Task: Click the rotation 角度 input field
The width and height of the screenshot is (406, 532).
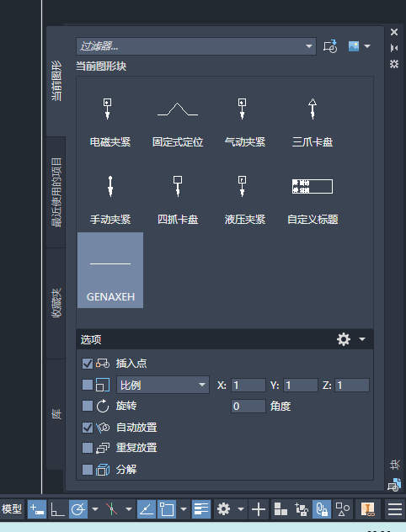Action: point(248,406)
